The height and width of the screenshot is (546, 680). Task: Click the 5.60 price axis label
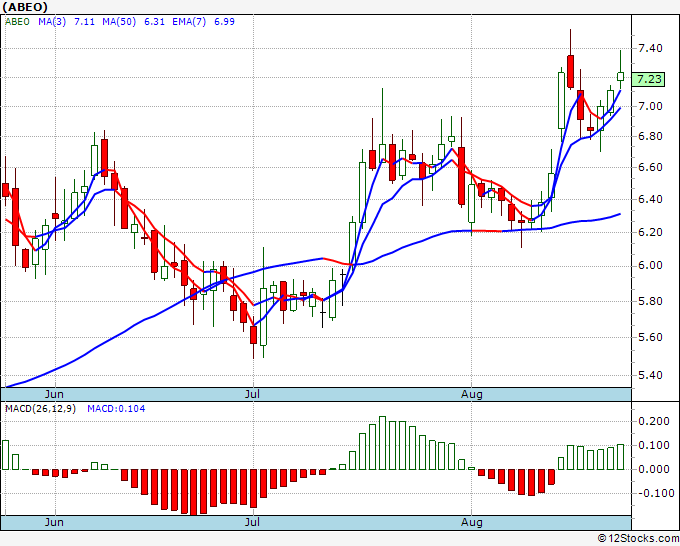tap(651, 337)
